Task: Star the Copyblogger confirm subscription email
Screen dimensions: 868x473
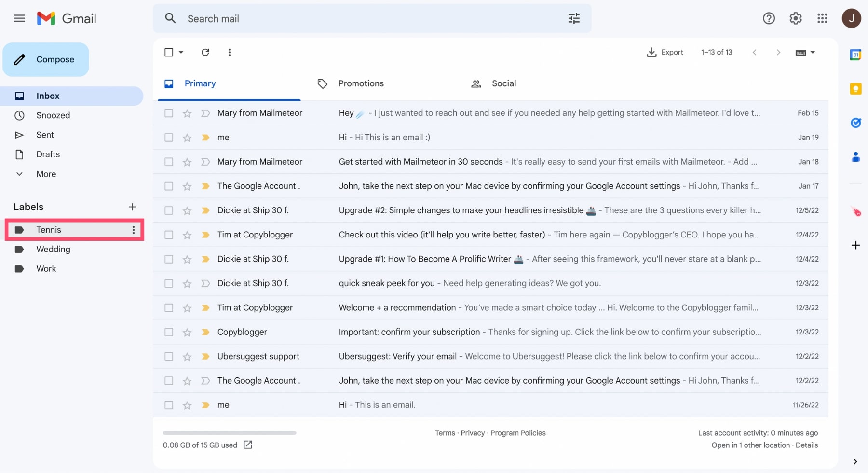Action: tap(187, 333)
